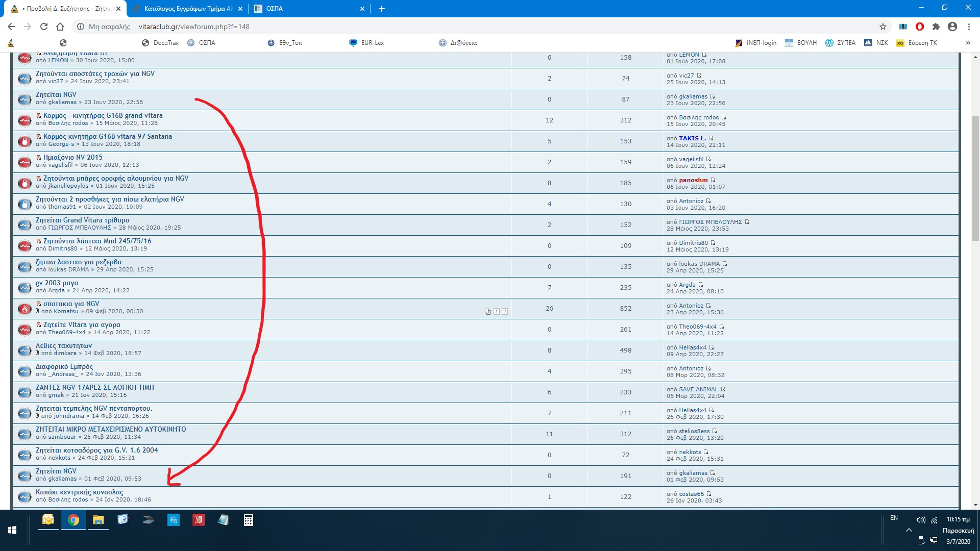980x551 pixels.
Task: Open the ΣΥΠΕΑ bookmark
Action: point(841,43)
